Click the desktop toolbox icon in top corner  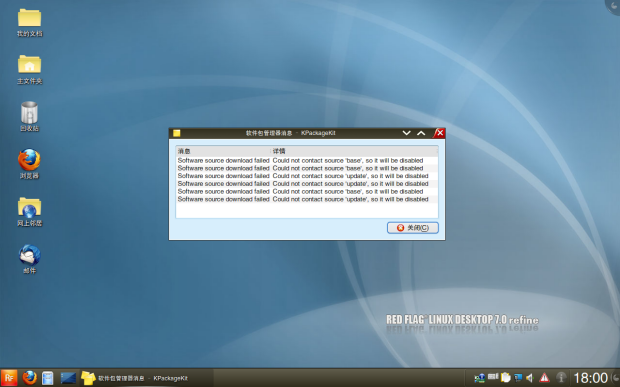coord(613,6)
